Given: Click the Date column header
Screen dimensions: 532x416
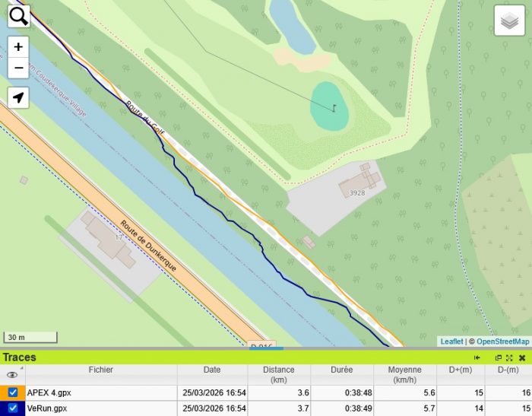Looking at the screenshot, I should [x=212, y=370].
